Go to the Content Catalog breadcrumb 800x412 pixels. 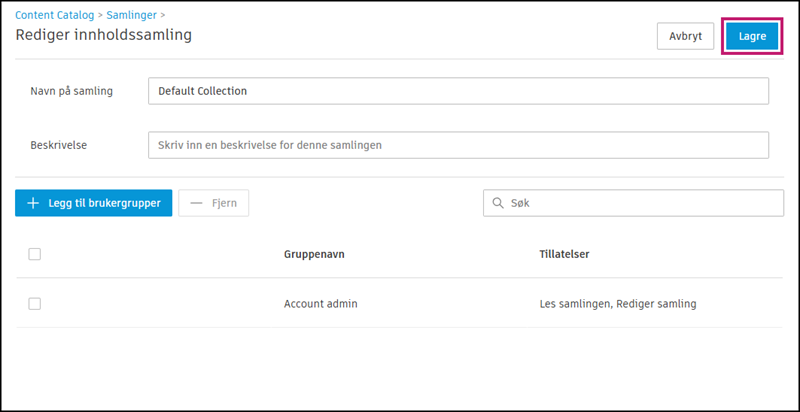pos(55,15)
